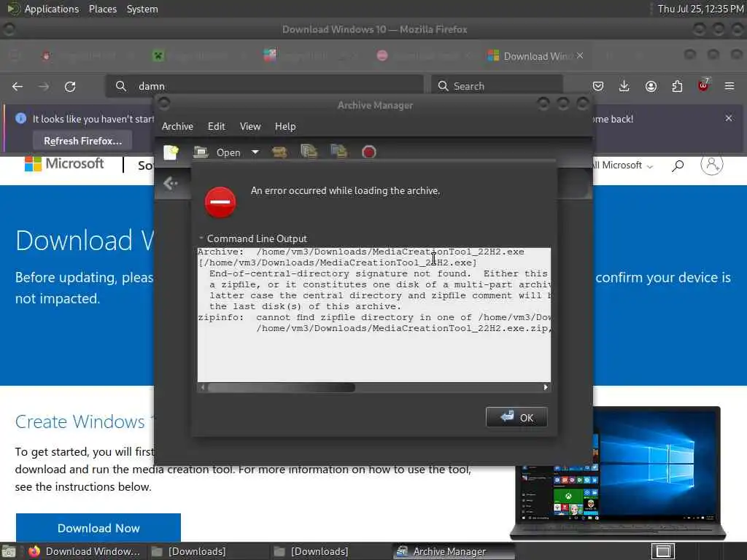Viewport: 747px width, 560px height.
Task: Click the Firefox Search box
Action: 497,86
